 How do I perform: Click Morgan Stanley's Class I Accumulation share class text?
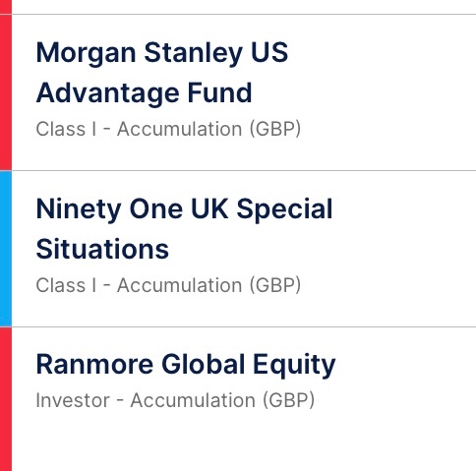click(168, 129)
